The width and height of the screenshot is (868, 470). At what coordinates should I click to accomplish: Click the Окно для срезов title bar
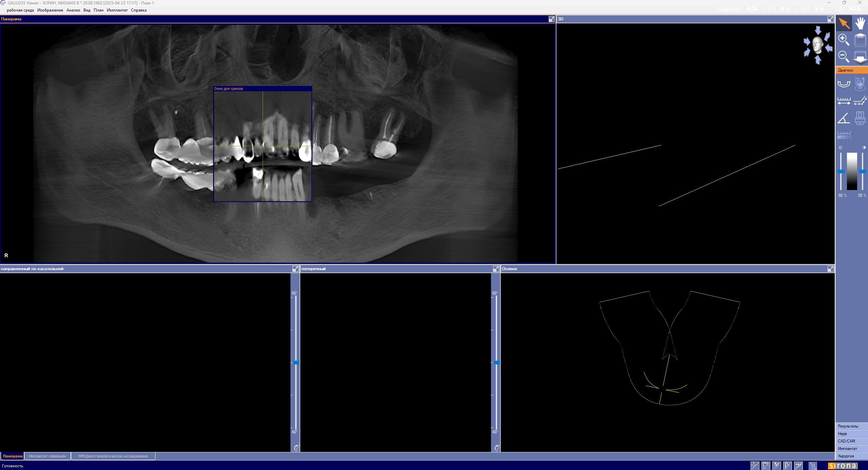pyautogui.click(x=263, y=89)
